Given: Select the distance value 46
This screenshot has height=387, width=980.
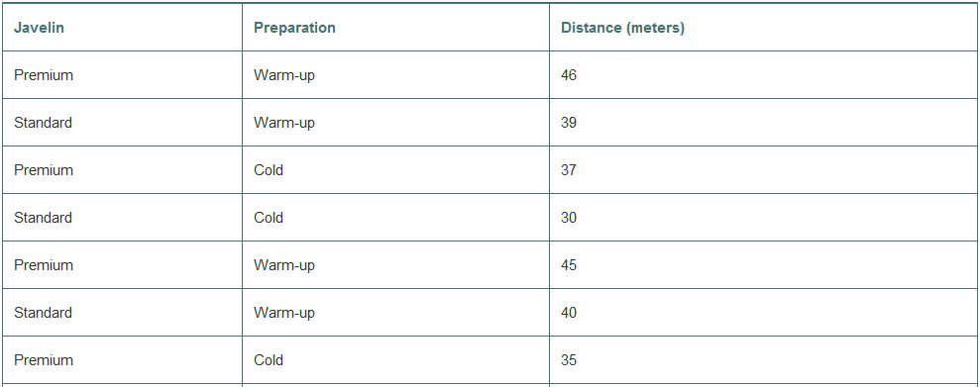Looking at the screenshot, I should tap(569, 75).
